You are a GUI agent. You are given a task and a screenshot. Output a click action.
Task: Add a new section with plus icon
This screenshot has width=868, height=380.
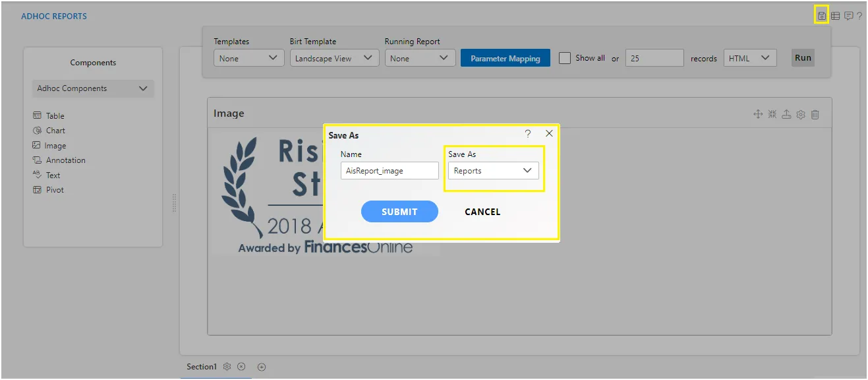pyautogui.click(x=262, y=367)
